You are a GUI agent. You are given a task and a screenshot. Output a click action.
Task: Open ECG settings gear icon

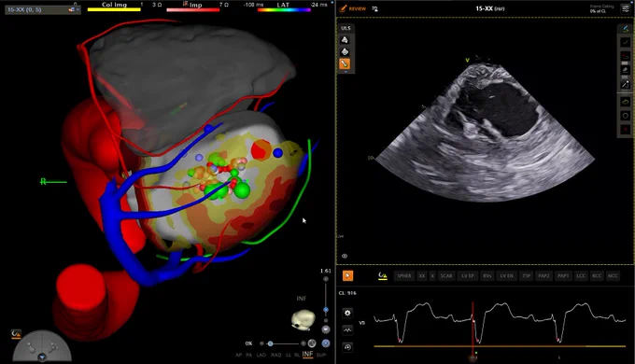pyautogui.click(x=347, y=313)
